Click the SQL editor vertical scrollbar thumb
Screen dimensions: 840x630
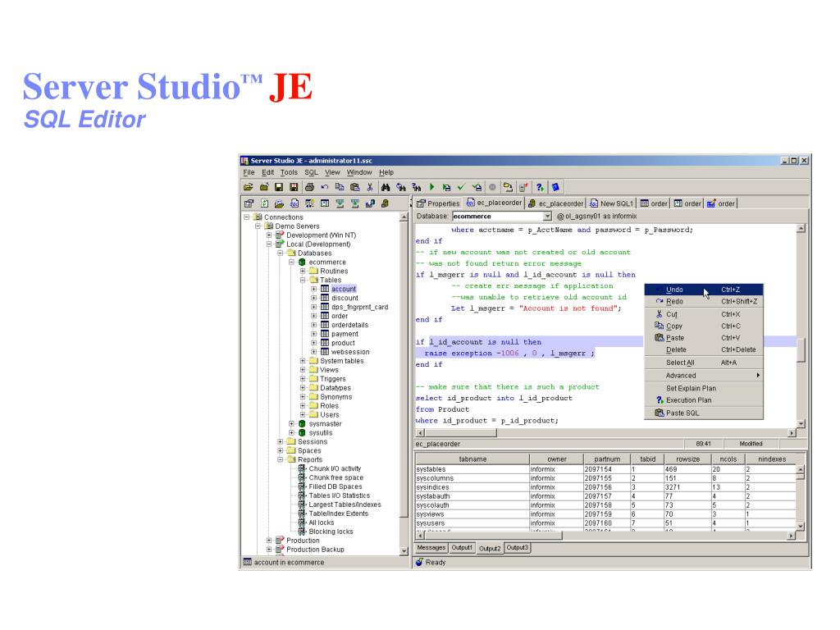[801, 350]
